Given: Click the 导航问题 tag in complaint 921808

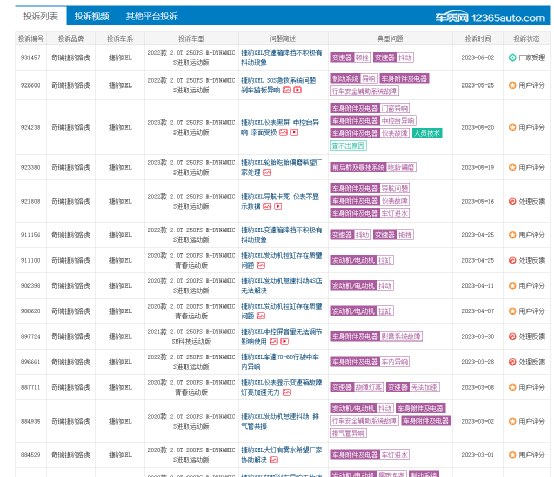Looking at the screenshot, I should (x=395, y=188).
